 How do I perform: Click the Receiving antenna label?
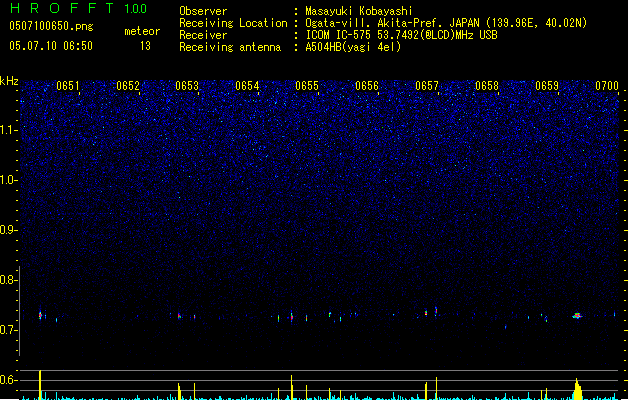[x=230, y=47]
